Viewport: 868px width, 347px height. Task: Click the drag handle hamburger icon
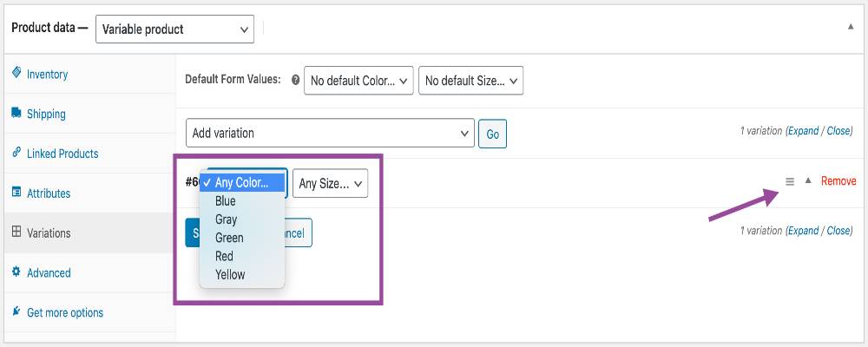point(790,181)
